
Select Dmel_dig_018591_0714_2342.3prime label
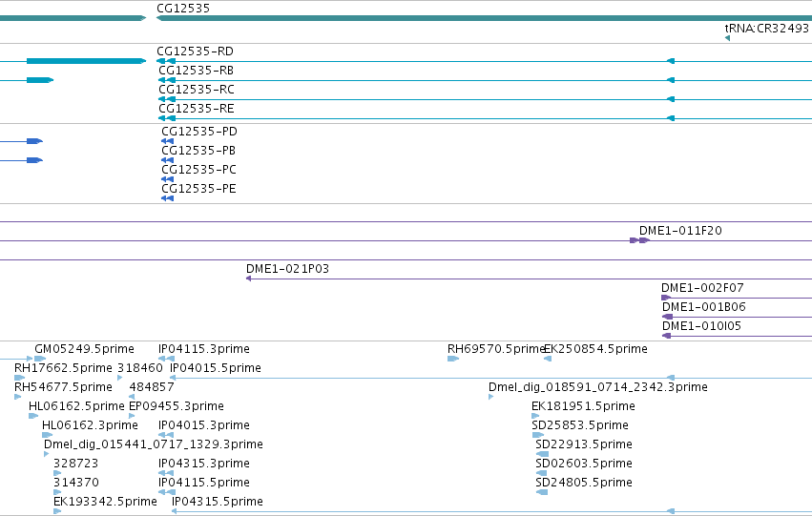pos(598,387)
